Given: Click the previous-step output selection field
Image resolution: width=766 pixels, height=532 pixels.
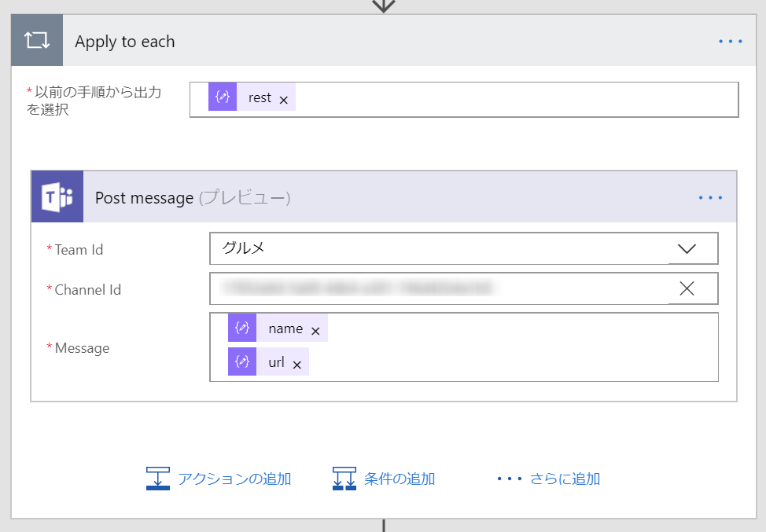Looking at the screenshot, I should coord(464,100).
